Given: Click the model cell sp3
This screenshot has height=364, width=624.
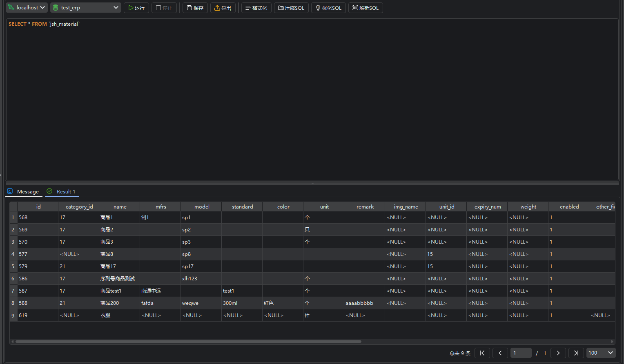Looking at the screenshot, I should 201,242.
